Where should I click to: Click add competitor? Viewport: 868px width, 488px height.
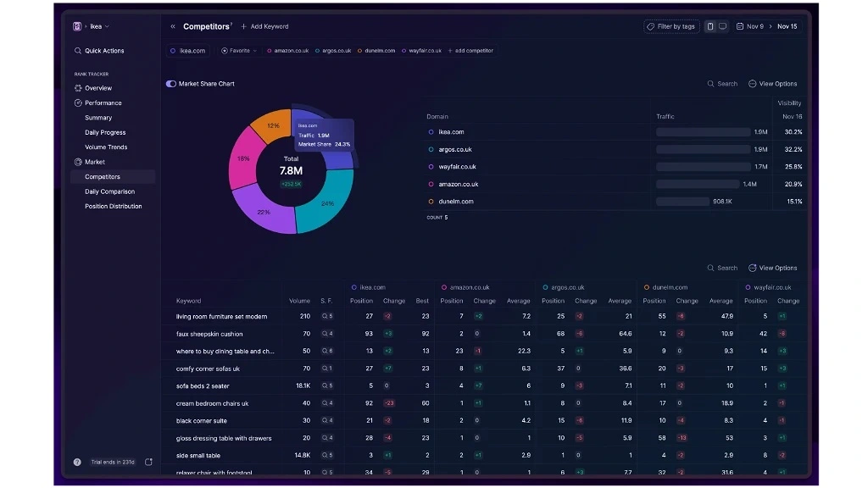coord(470,50)
